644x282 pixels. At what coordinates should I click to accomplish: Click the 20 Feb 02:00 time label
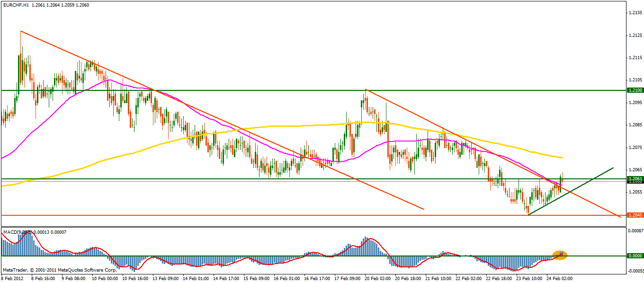pos(377,279)
